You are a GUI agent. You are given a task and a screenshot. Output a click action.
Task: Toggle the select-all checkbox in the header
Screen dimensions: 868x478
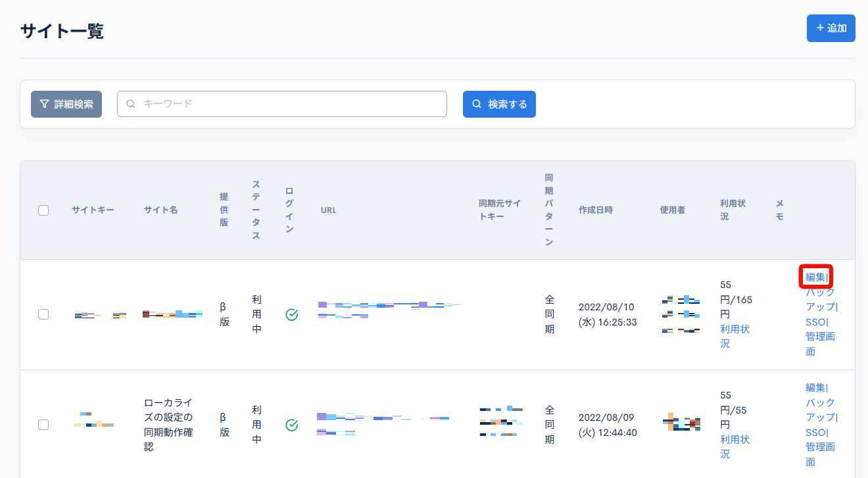(x=43, y=210)
